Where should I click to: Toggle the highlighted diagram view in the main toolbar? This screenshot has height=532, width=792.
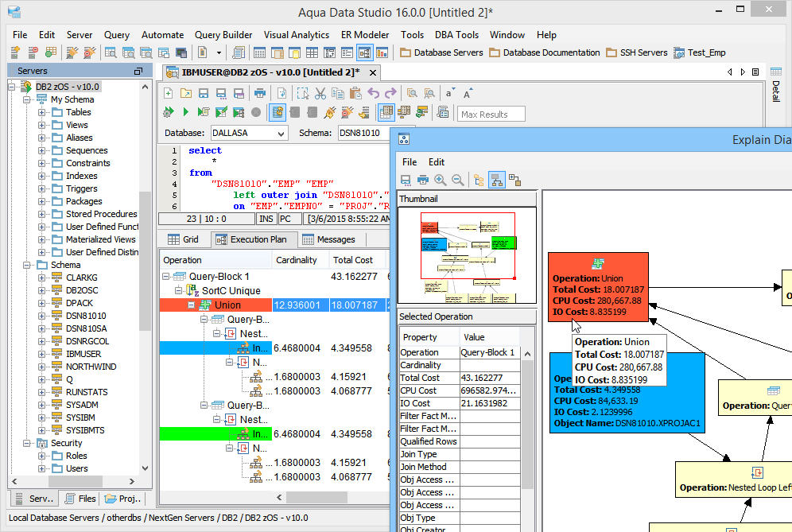(x=365, y=52)
